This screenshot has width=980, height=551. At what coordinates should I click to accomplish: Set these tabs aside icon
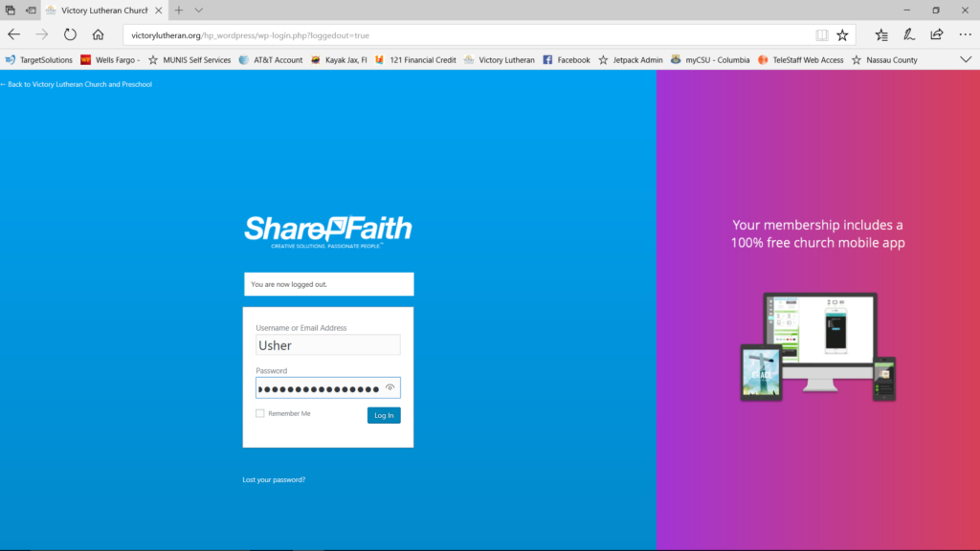tap(31, 10)
